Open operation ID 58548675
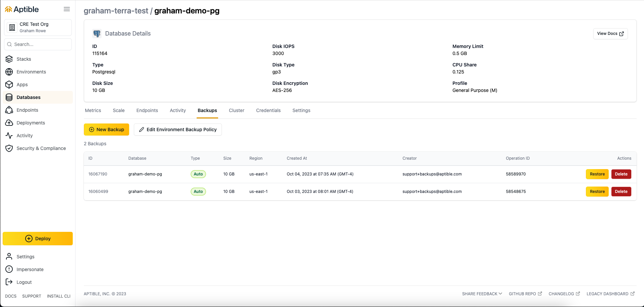 [x=516, y=192]
